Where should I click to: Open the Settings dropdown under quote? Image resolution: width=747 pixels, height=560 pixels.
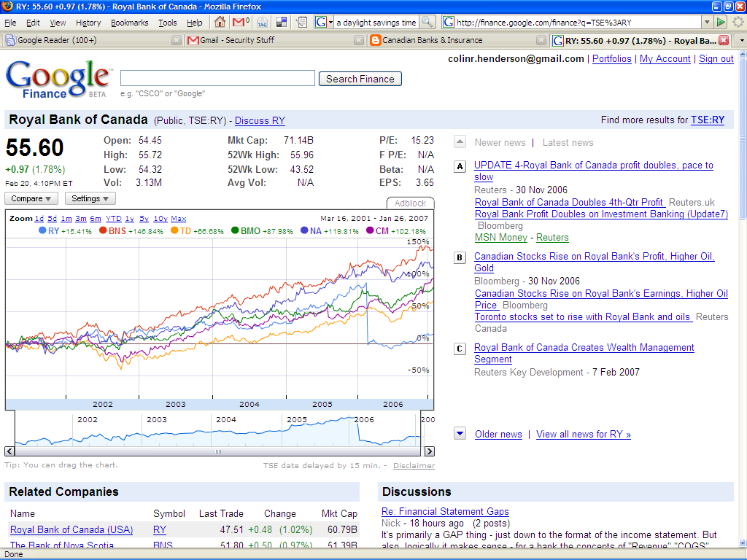click(x=90, y=198)
